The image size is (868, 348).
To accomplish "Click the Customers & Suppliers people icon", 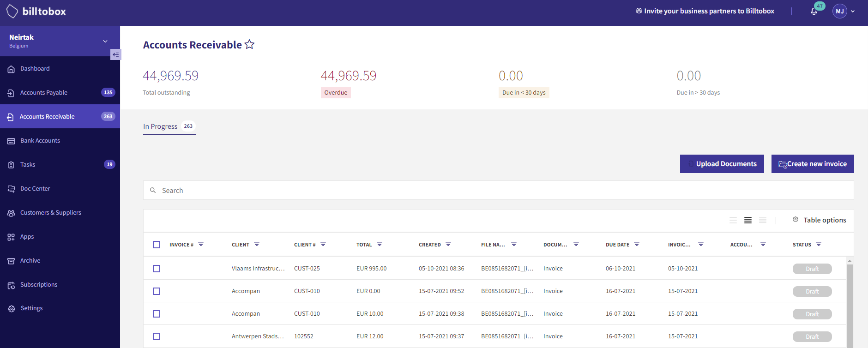I will pyautogui.click(x=11, y=213).
